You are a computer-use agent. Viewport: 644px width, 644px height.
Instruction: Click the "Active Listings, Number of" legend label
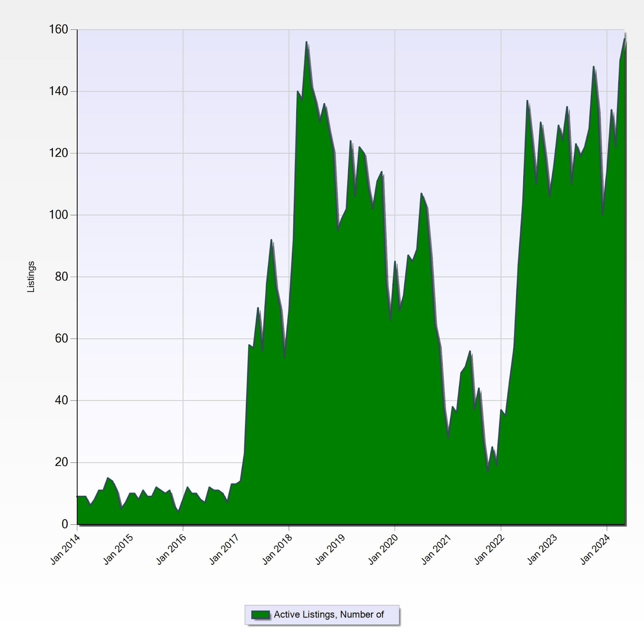pyautogui.click(x=329, y=615)
